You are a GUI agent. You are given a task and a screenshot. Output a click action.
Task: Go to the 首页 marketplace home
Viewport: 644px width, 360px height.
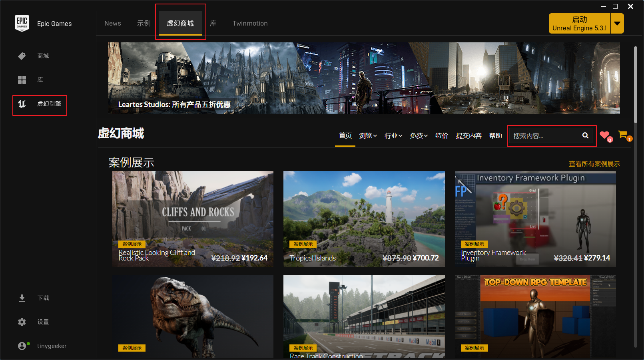click(345, 136)
